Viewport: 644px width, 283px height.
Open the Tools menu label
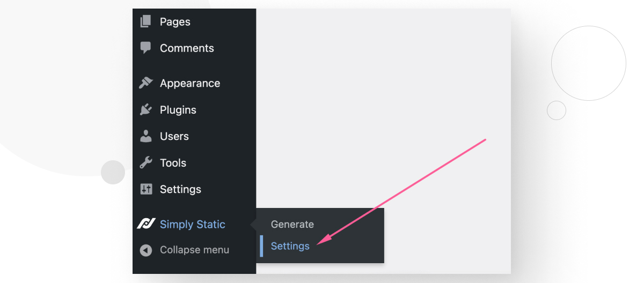[173, 162]
